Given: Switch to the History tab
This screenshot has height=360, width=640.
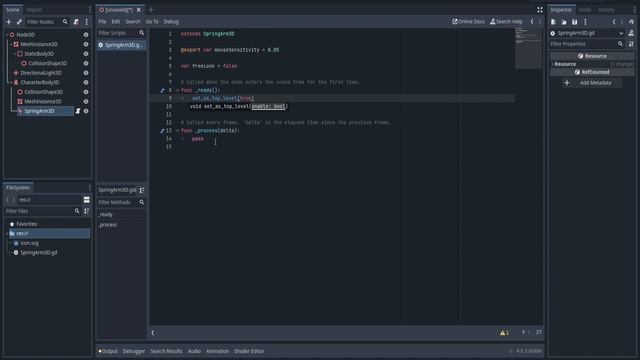Looking at the screenshot, I should [x=606, y=10].
